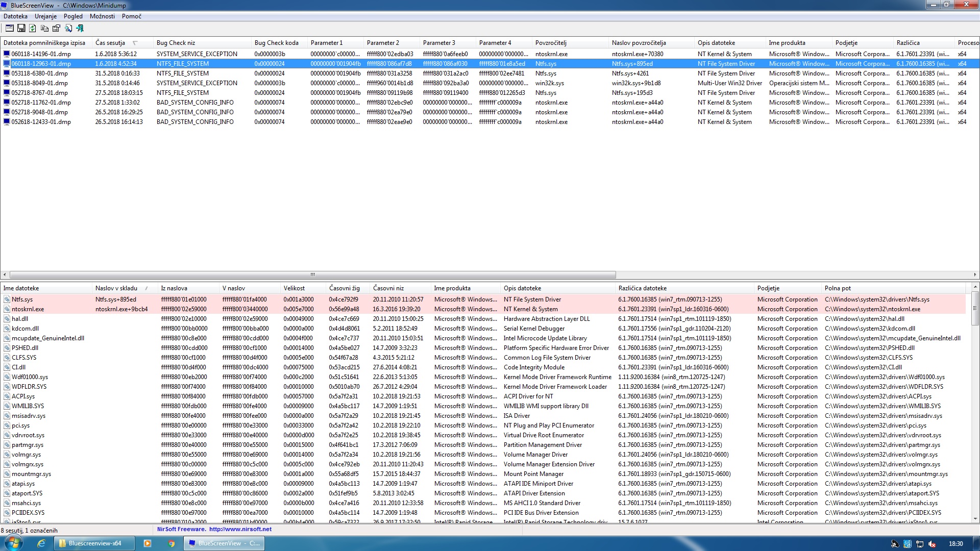Launch Internet Explorer from the taskbar
The height and width of the screenshot is (551, 980).
point(41,543)
